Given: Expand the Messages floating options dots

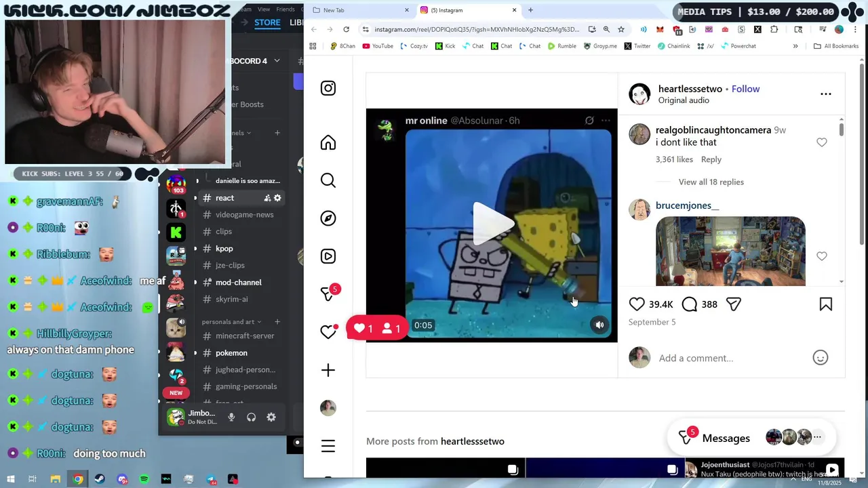Looking at the screenshot, I should (817, 437).
